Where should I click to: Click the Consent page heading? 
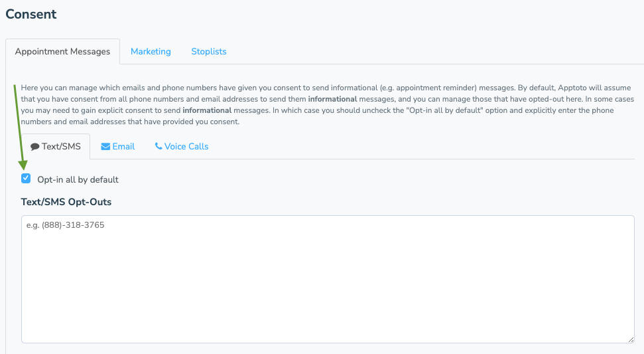(31, 14)
